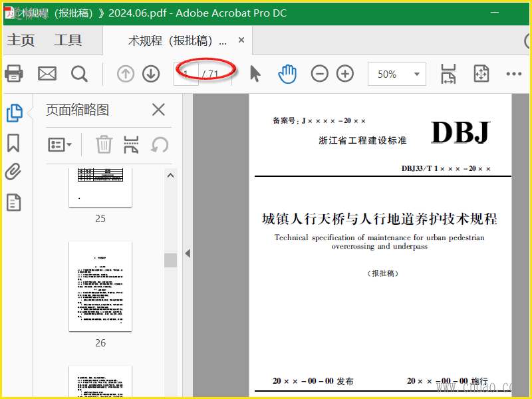Go to previous page arrow
This screenshot has width=532, height=399.
pos(126,74)
